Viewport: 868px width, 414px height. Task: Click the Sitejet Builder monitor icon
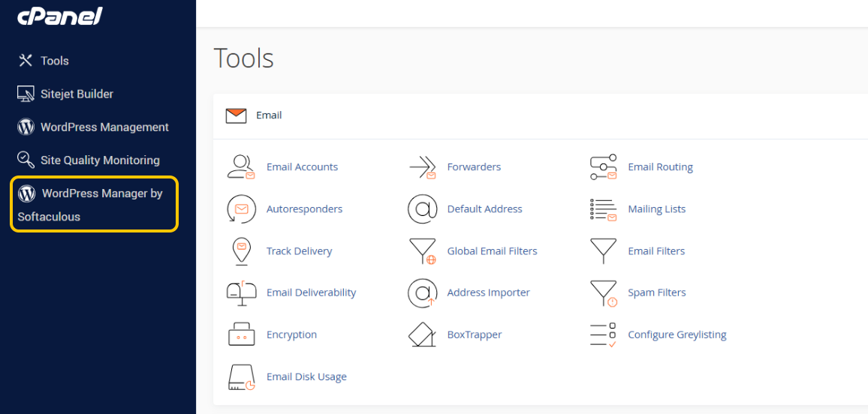coord(26,94)
